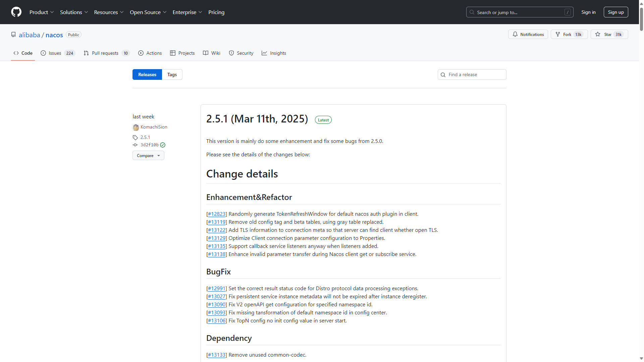Click the Sign in link
The image size is (644, 362).
pos(588,12)
